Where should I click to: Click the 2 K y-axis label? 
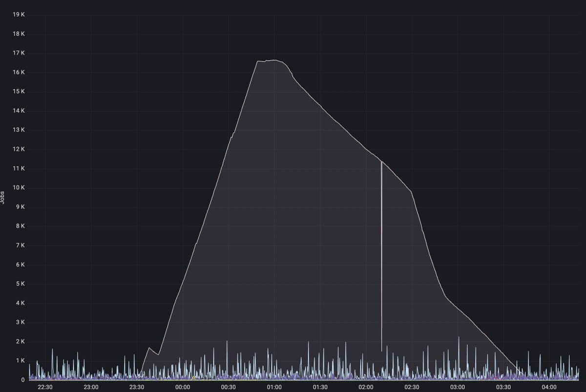coord(20,342)
